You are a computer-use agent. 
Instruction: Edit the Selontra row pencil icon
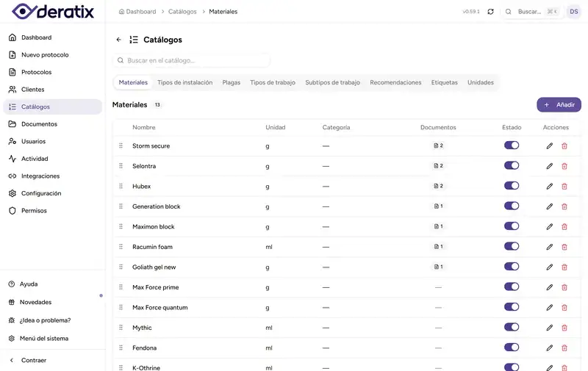(549, 166)
